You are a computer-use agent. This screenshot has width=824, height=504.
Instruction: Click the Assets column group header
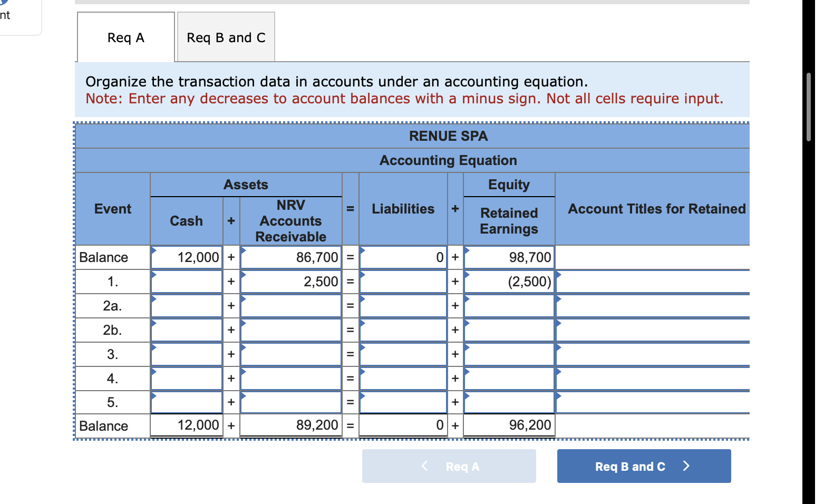(246, 185)
